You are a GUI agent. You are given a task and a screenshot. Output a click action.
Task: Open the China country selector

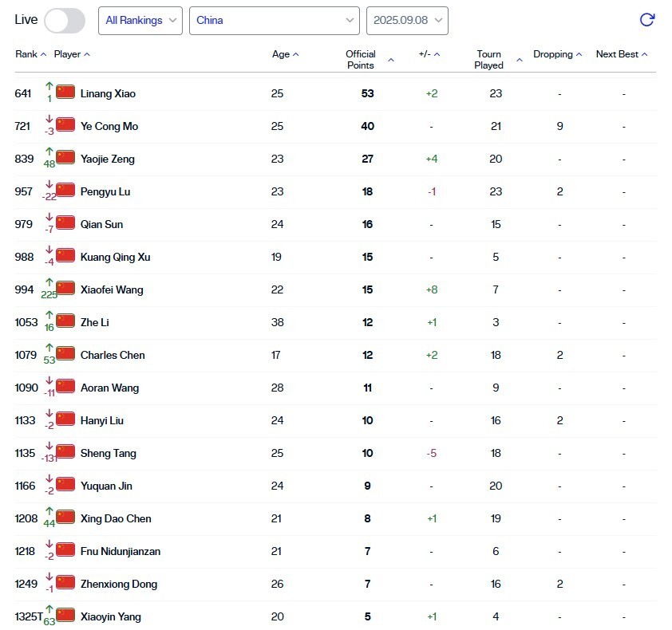(274, 22)
